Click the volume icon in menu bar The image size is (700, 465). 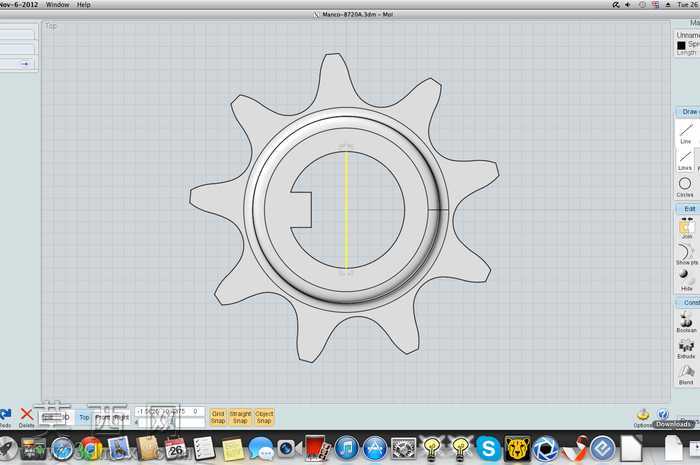pyautogui.click(x=629, y=4)
